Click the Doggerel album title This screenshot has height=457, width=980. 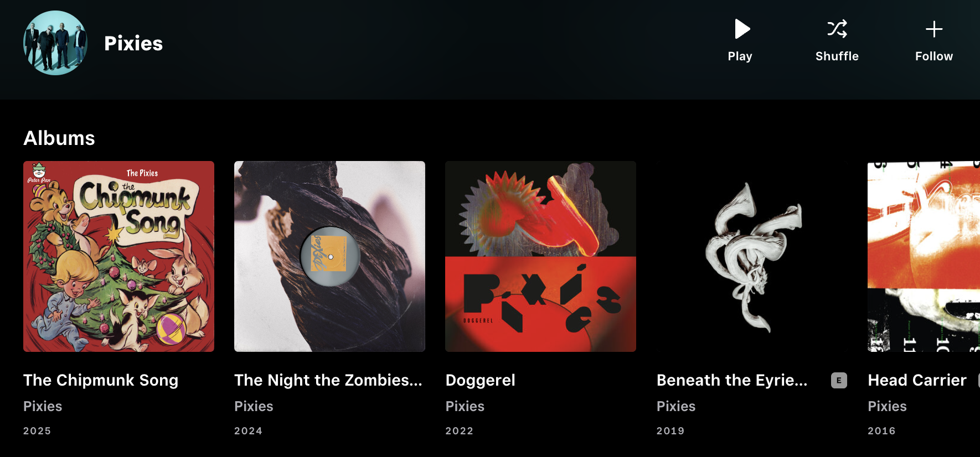(481, 380)
